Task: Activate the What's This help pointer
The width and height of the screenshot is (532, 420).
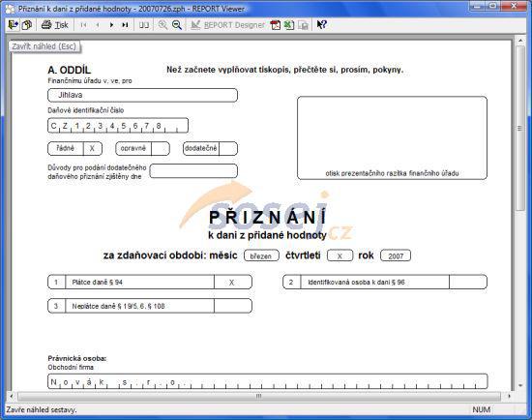Action: pos(321,25)
